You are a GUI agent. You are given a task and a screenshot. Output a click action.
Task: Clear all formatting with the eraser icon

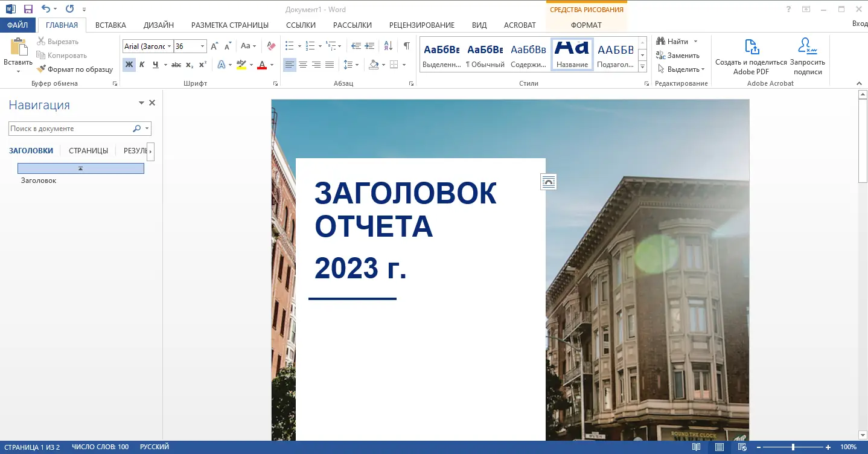[270, 46]
